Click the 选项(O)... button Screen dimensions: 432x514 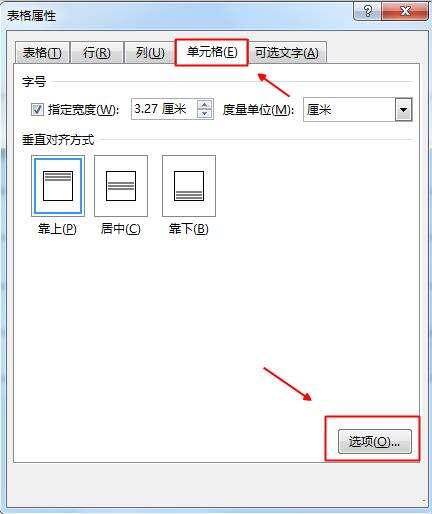point(375,442)
